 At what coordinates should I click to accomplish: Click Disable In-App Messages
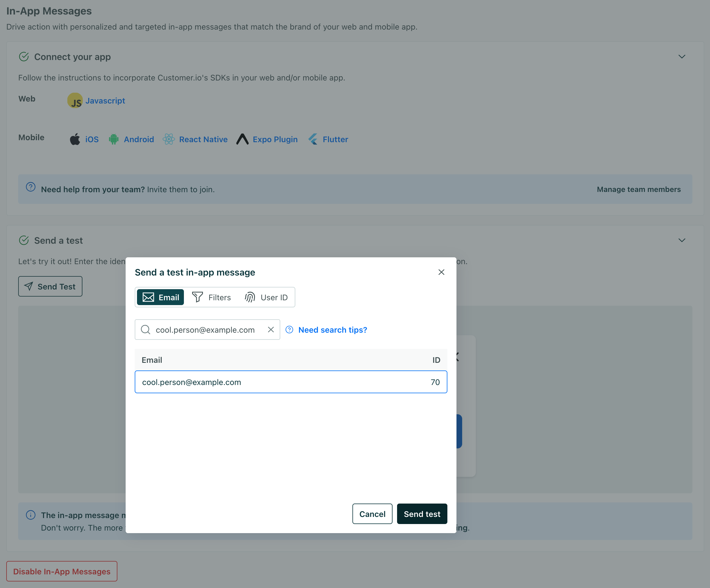(x=61, y=571)
